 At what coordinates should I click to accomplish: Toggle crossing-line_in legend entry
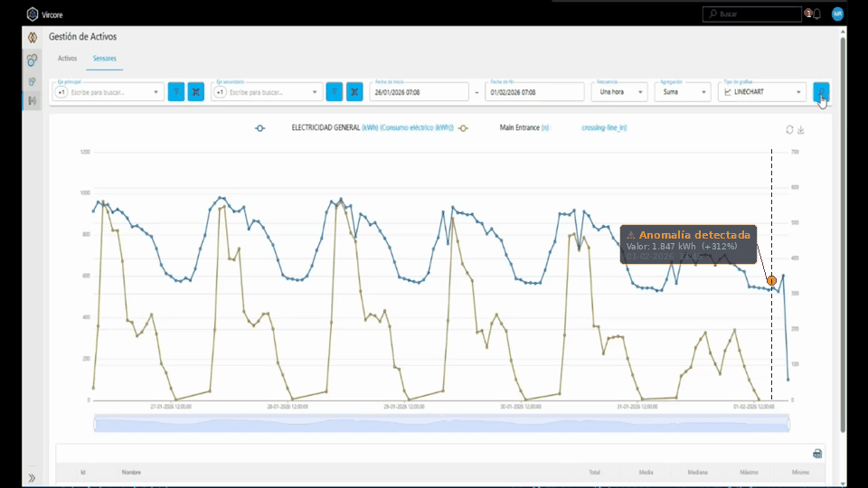pyautogui.click(x=604, y=127)
